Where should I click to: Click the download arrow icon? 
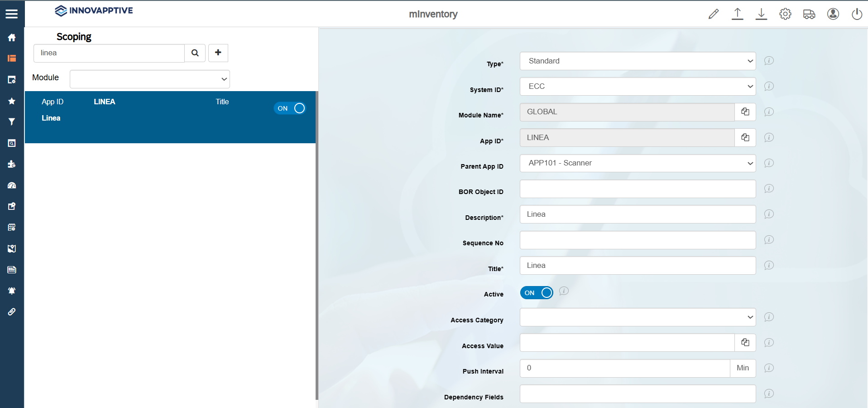[761, 14]
